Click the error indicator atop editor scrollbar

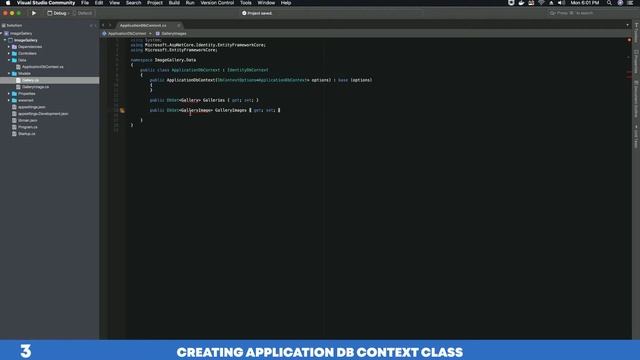629,40
